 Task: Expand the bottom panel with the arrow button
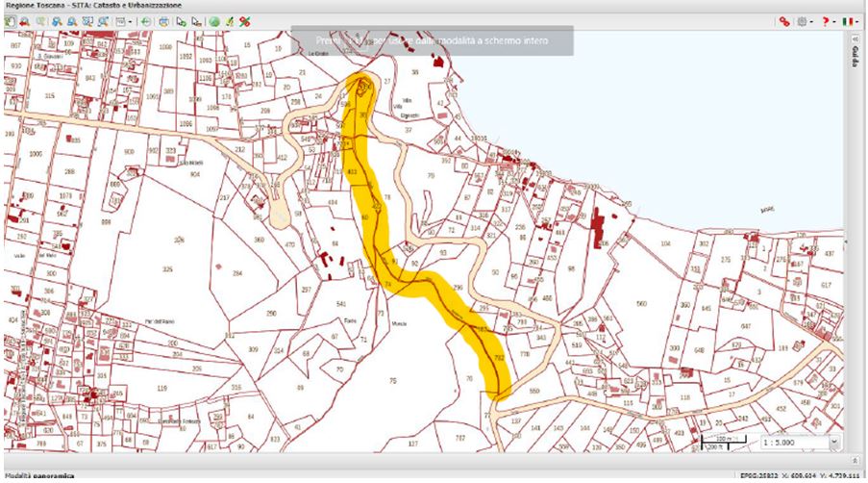[855, 461]
